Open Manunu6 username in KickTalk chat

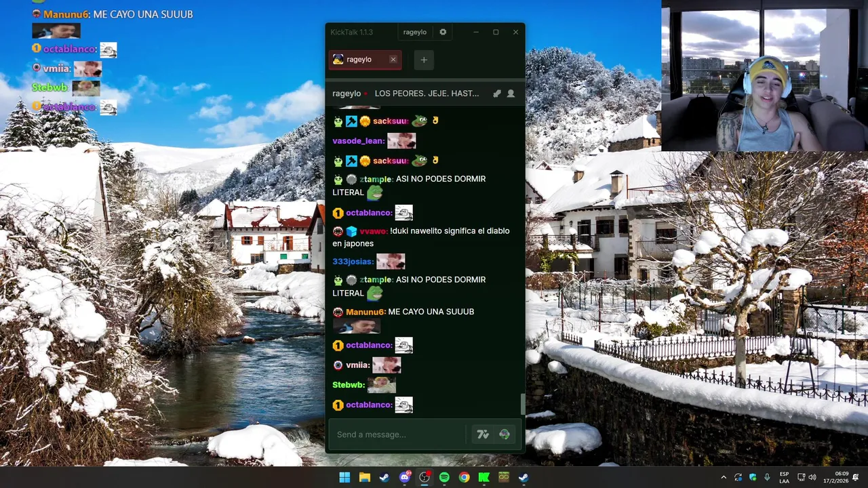pos(366,312)
